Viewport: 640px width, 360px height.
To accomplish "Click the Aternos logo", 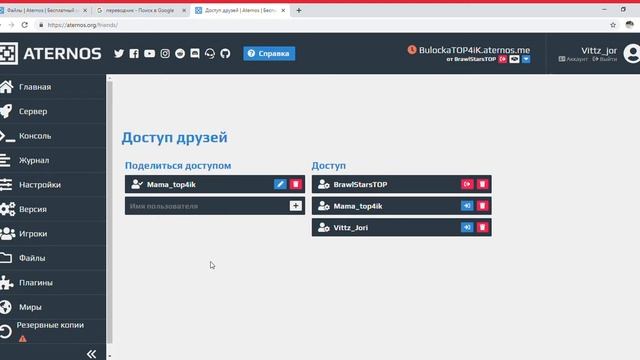I will [51, 53].
